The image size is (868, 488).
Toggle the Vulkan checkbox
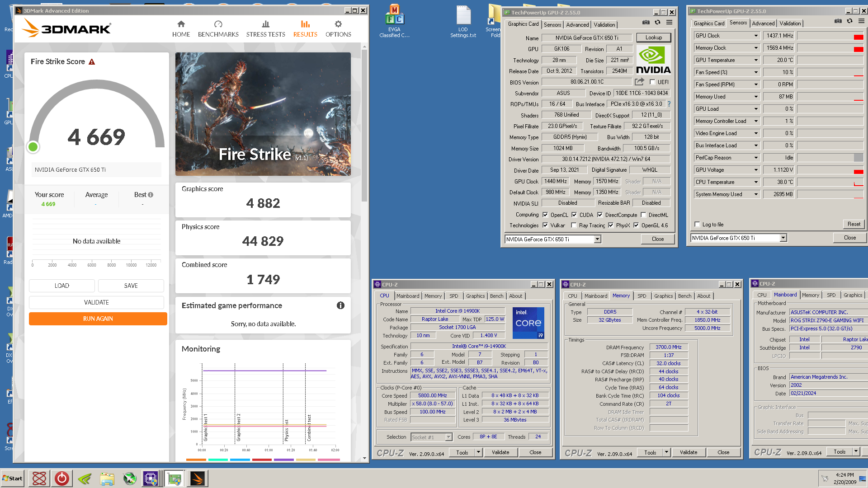click(x=545, y=225)
